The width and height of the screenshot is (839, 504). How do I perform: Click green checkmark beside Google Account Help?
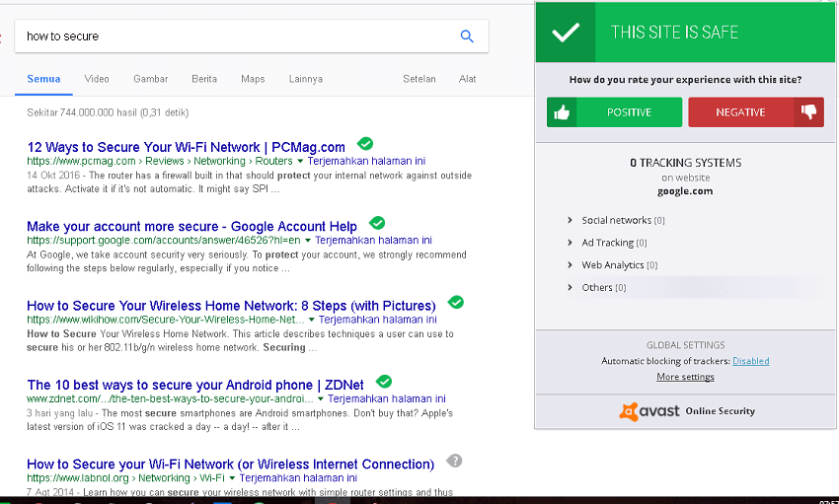(x=377, y=224)
